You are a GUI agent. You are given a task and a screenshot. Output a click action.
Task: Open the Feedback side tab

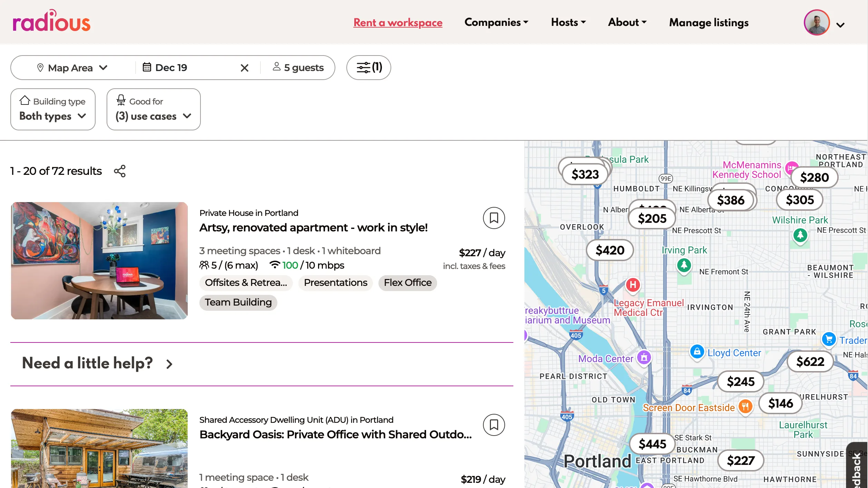(x=857, y=466)
